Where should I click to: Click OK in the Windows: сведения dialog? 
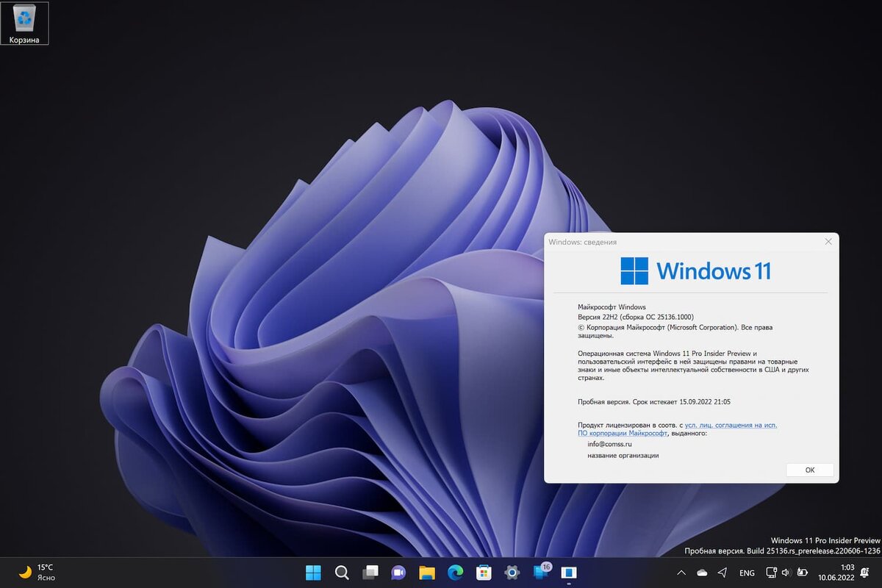click(x=810, y=470)
